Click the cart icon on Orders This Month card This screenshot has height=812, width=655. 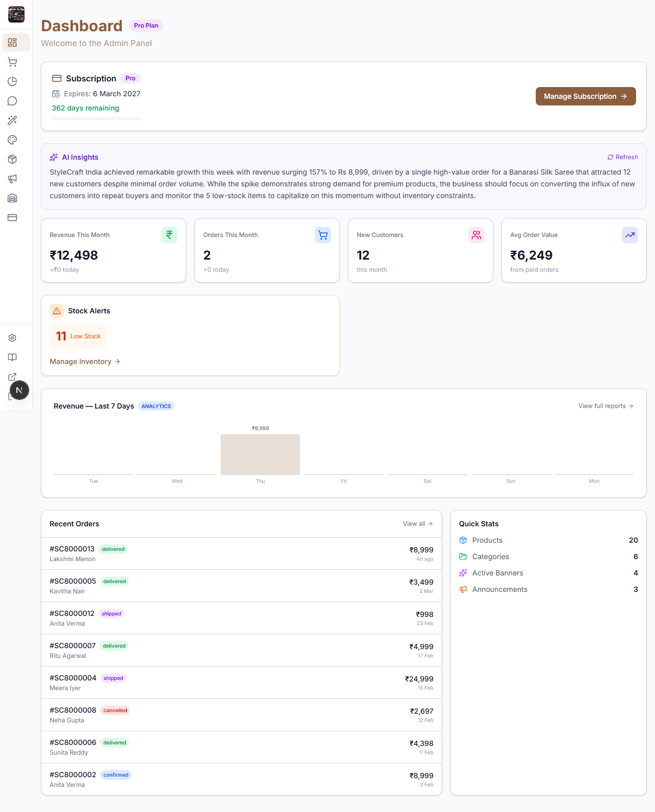pyautogui.click(x=323, y=235)
